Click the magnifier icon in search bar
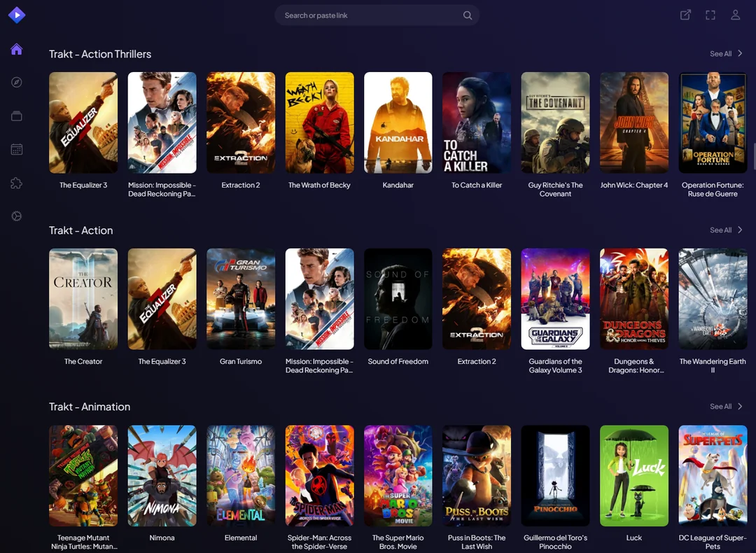The width and height of the screenshot is (756, 553). (x=468, y=15)
